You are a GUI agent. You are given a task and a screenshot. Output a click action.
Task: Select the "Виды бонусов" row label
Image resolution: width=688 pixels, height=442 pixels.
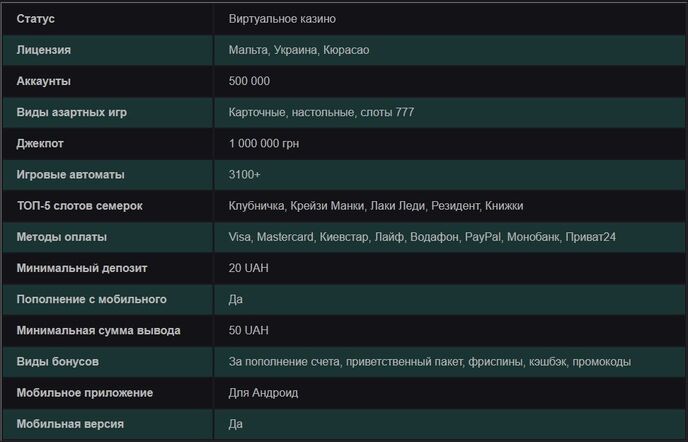(x=58, y=361)
